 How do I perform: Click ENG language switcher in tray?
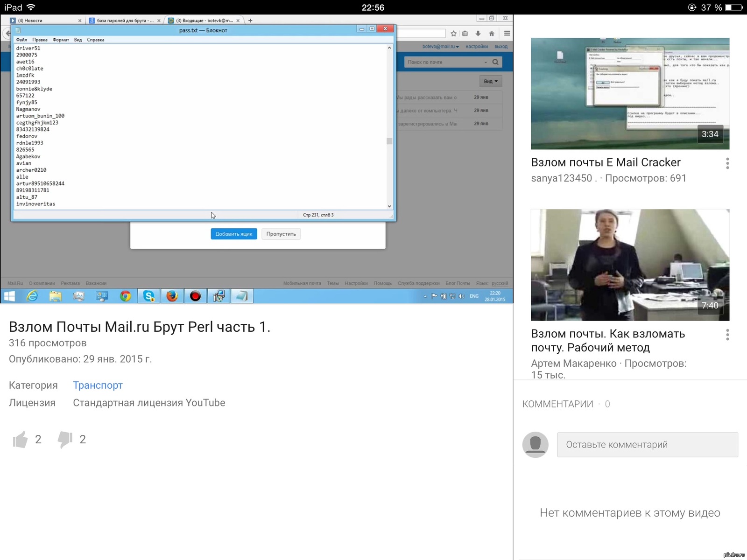click(474, 296)
